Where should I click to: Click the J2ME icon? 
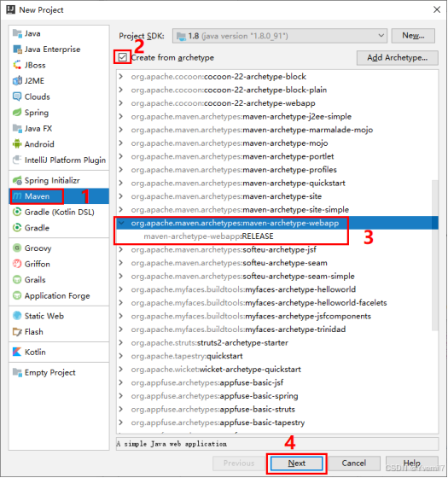(17, 81)
